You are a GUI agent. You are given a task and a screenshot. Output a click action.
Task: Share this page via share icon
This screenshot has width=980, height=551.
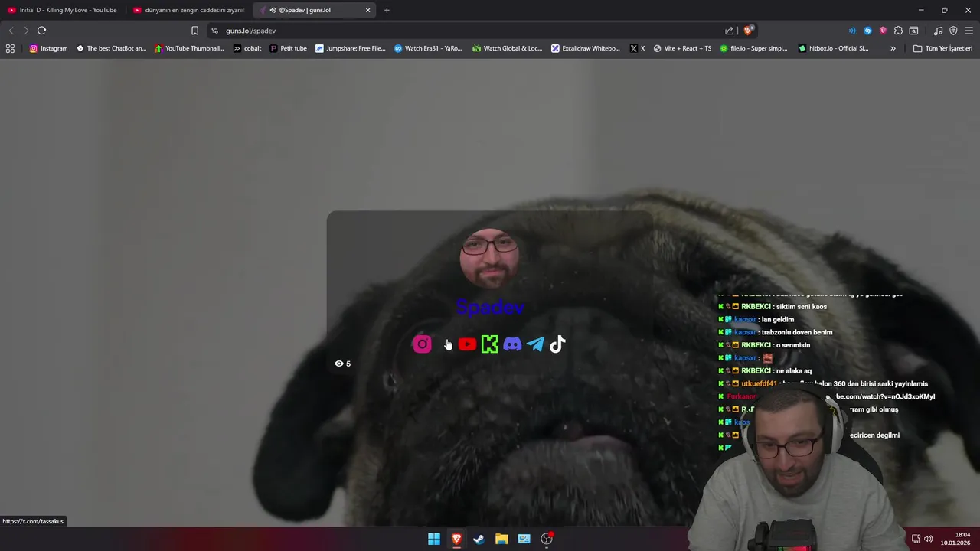point(729,31)
